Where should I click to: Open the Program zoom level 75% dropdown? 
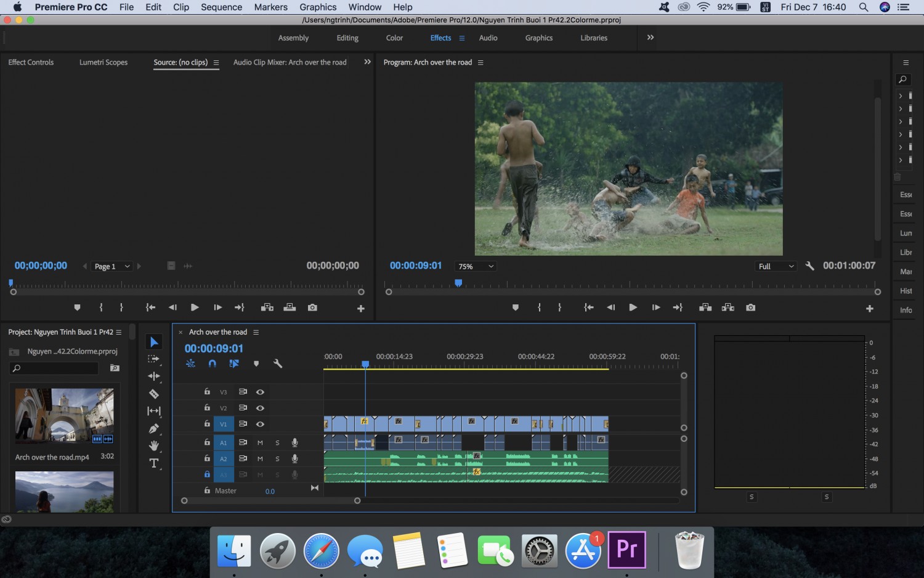[476, 266]
